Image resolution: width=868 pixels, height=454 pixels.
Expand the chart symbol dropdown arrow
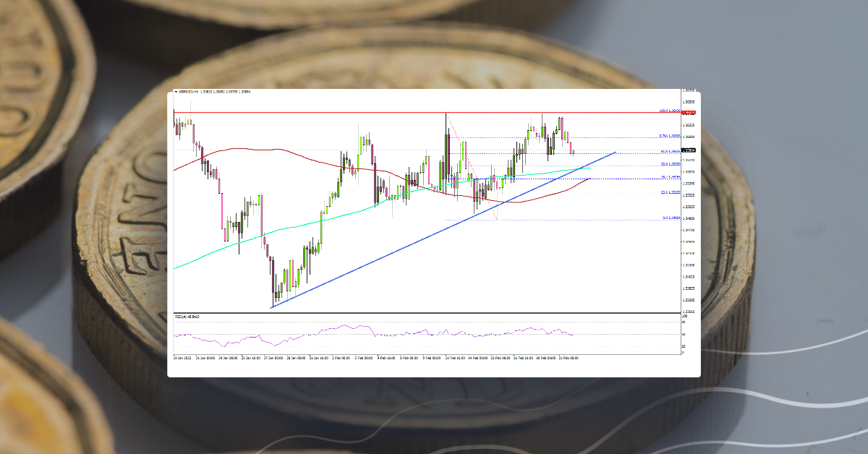pos(175,91)
